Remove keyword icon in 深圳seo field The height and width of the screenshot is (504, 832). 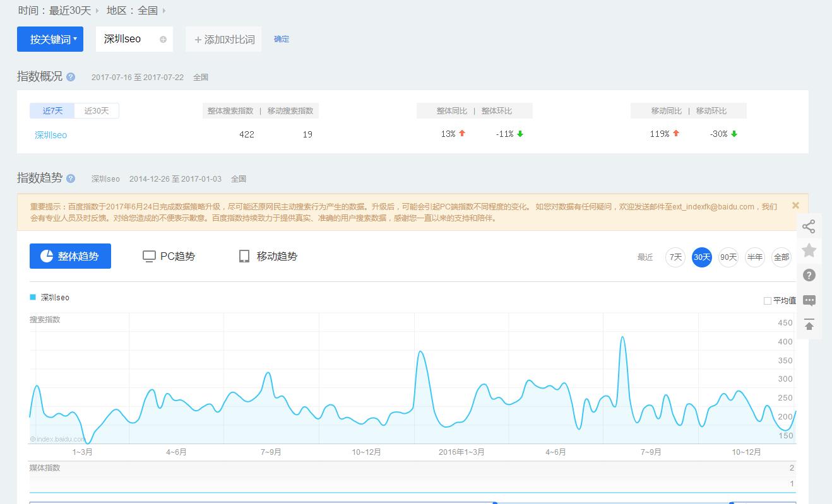[x=163, y=39]
